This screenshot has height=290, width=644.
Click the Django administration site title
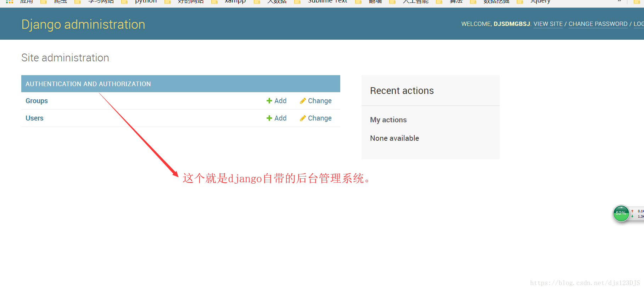pos(83,24)
